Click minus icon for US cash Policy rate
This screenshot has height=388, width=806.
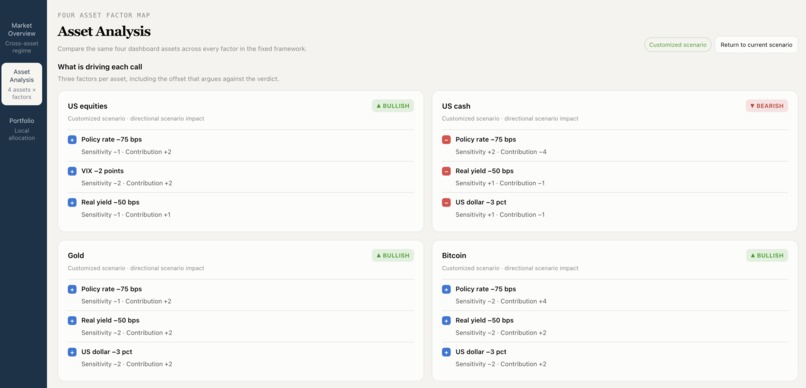point(446,140)
